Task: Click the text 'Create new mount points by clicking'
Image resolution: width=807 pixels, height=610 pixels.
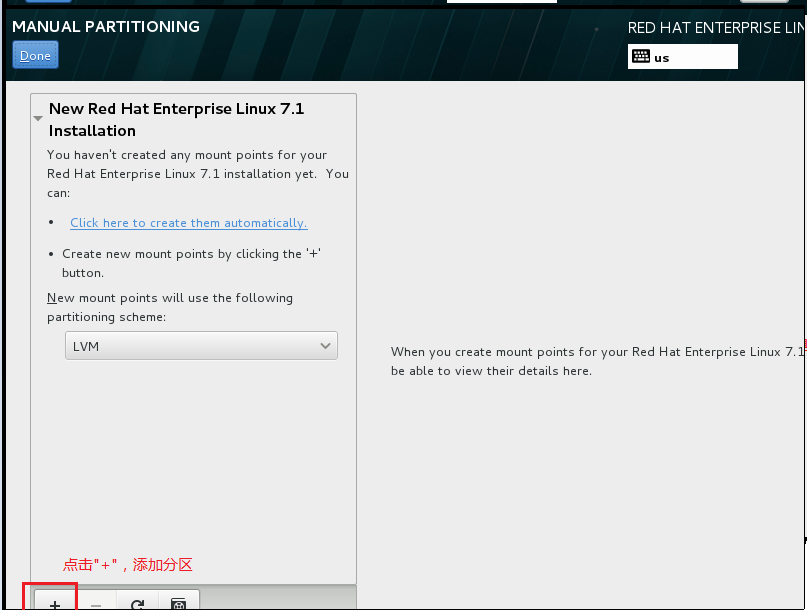Action: click(x=173, y=254)
